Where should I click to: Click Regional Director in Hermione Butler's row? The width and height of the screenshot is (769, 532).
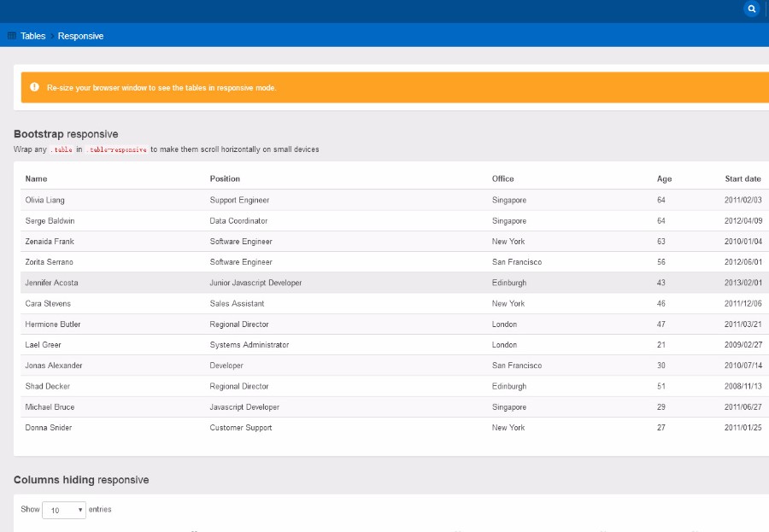click(x=239, y=324)
